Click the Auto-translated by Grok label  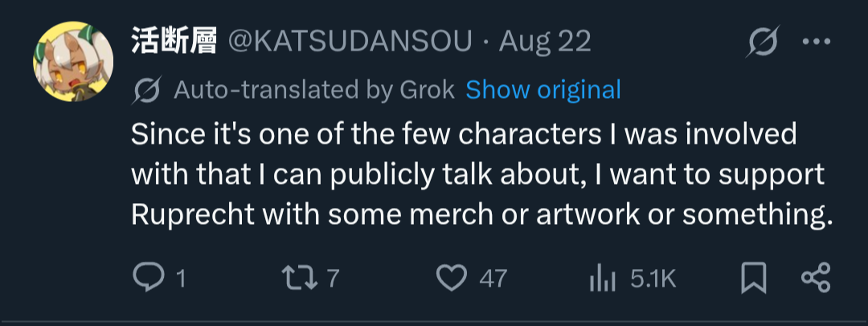314,90
